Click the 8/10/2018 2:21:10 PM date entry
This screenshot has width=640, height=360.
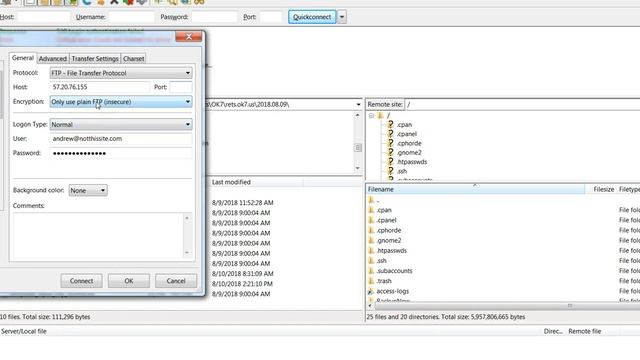click(242, 284)
